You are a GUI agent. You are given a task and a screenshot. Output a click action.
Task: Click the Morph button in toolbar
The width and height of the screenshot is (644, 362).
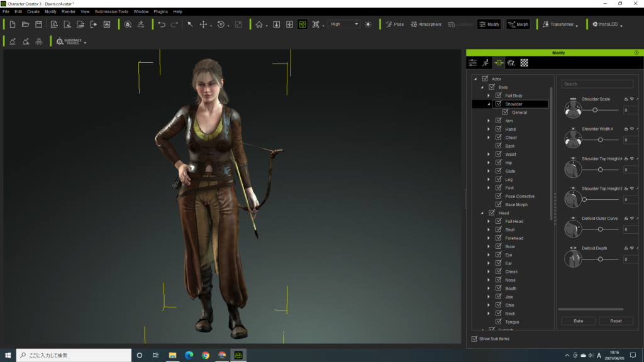click(518, 25)
